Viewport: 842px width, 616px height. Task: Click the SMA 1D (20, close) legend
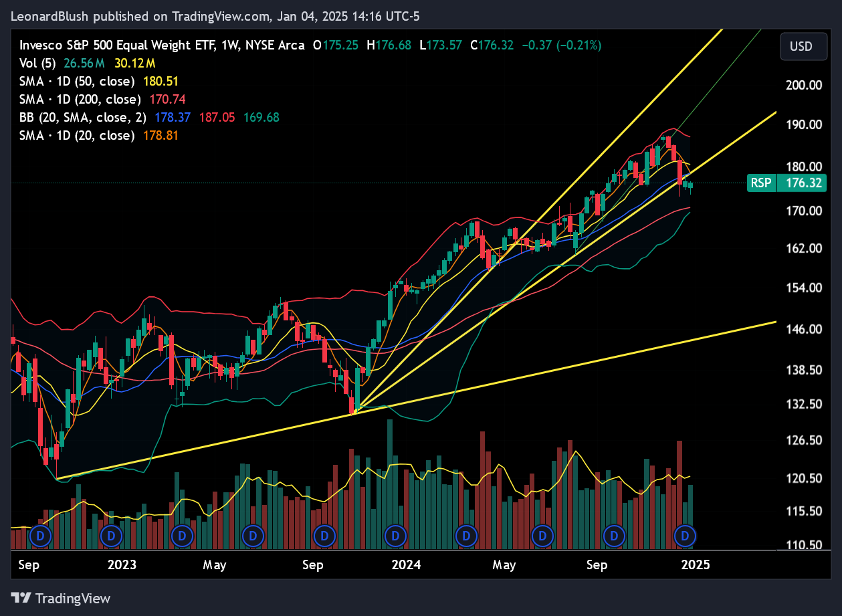click(78, 136)
